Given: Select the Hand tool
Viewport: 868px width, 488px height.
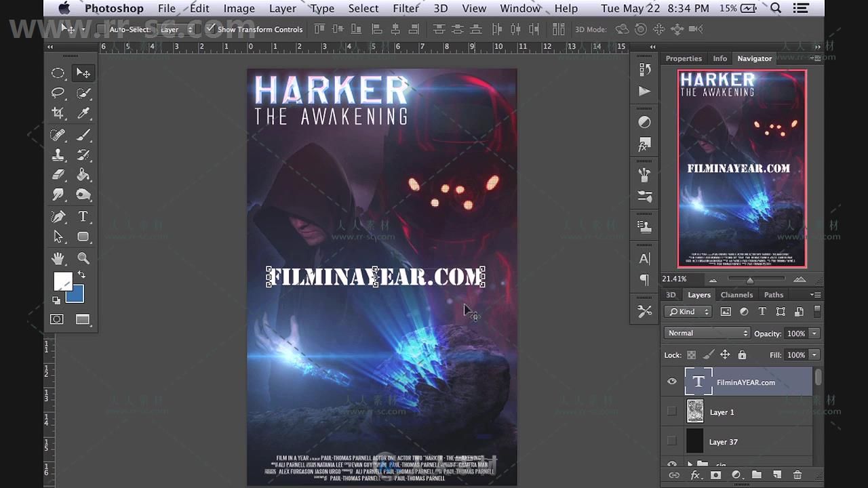Looking at the screenshot, I should pos(58,258).
